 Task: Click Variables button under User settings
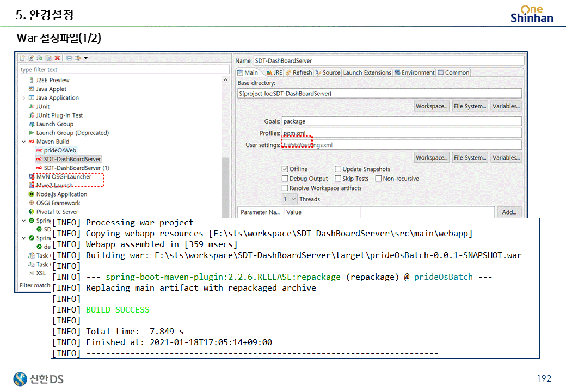(x=506, y=158)
